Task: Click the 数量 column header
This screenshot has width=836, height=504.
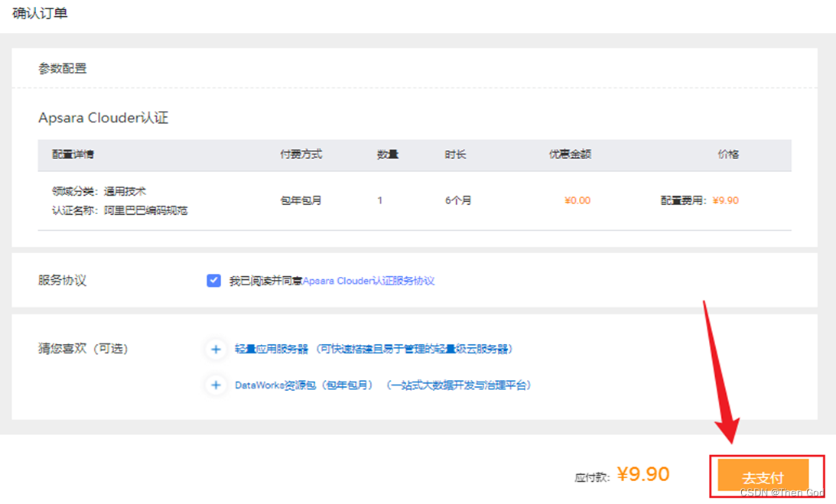Action: point(388,154)
